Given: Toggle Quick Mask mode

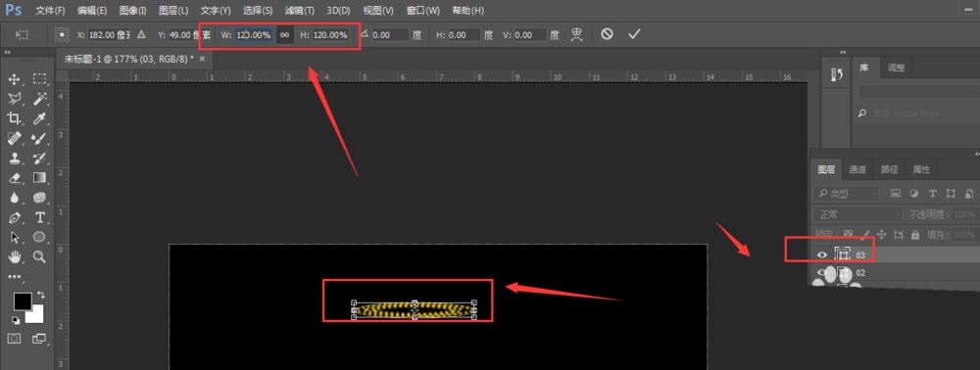Looking at the screenshot, I should point(14,338).
